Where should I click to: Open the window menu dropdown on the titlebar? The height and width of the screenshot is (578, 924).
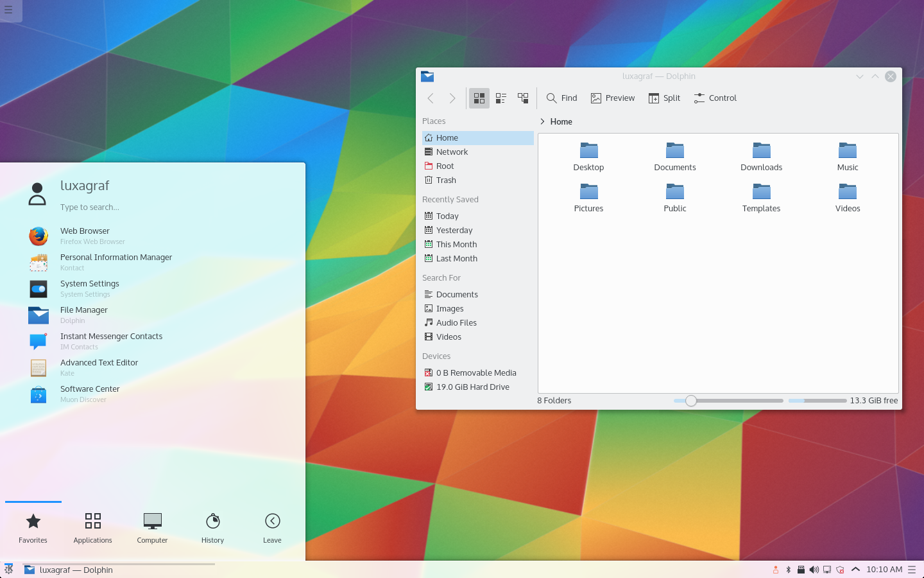pos(859,76)
